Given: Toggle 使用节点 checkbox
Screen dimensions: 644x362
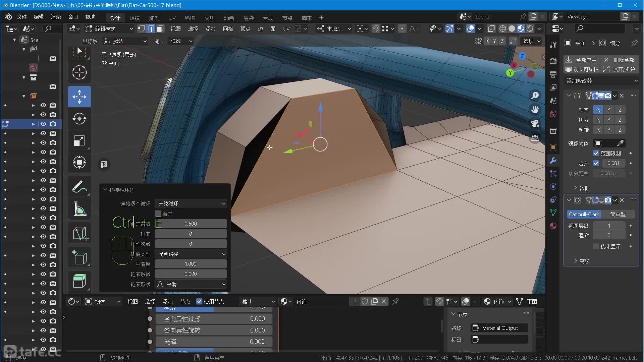Looking at the screenshot, I should tap(199, 302).
